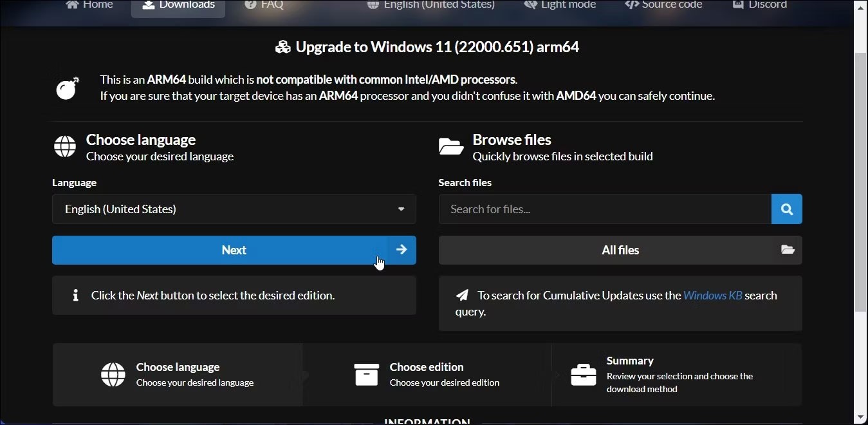Image resolution: width=868 pixels, height=425 pixels.
Task: Click the All files button
Action: pyautogui.click(x=620, y=250)
